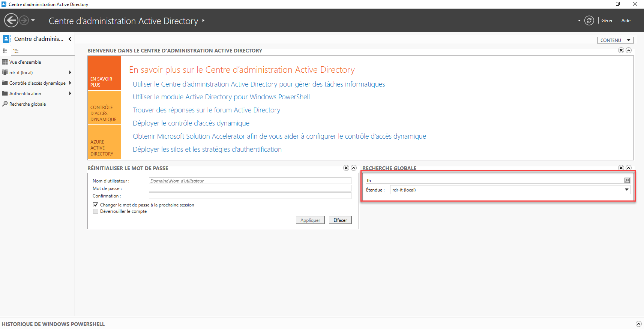Select the rdr-it (local) node
Viewport: 644px width, 329px height.
21,73
